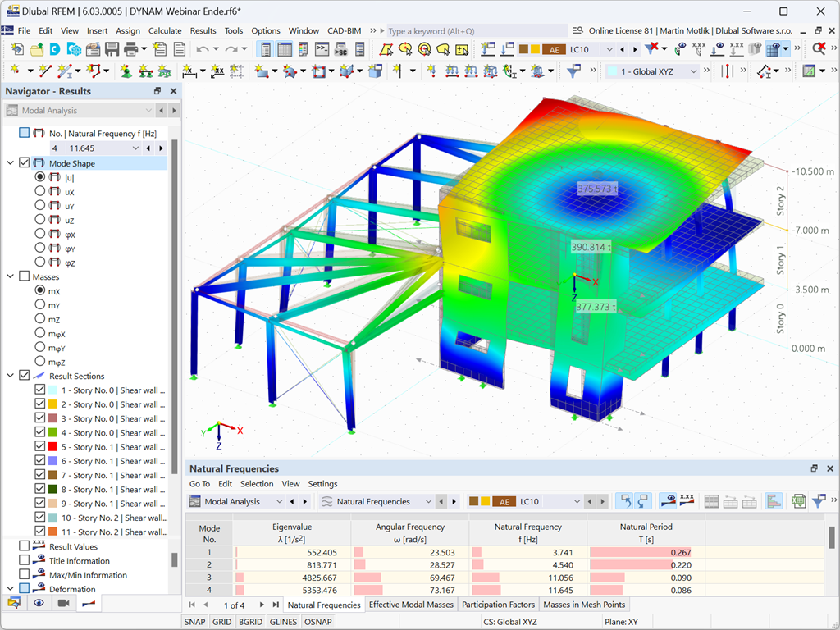Click the Participation Factors tab
840x630 pixels.
pos(498,605)
